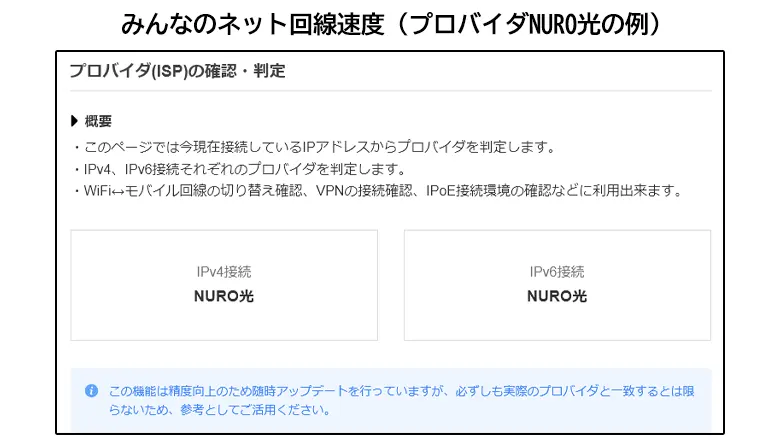Click NURO光 under IPv6接続

click(557, 296)
